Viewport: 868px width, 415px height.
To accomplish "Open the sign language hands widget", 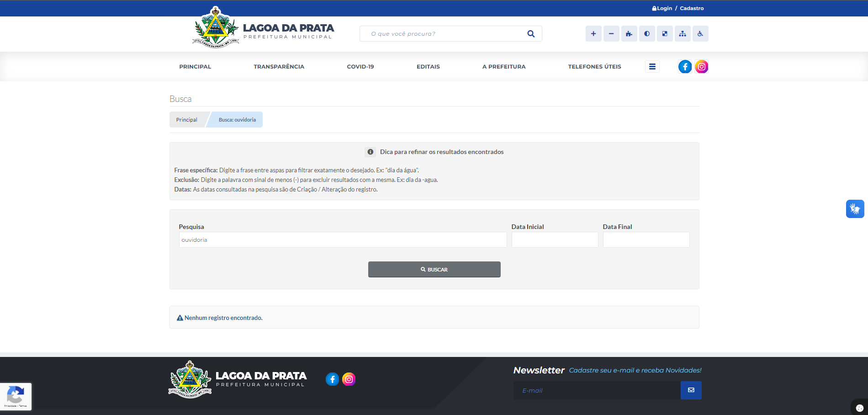I will pos(855,209).
